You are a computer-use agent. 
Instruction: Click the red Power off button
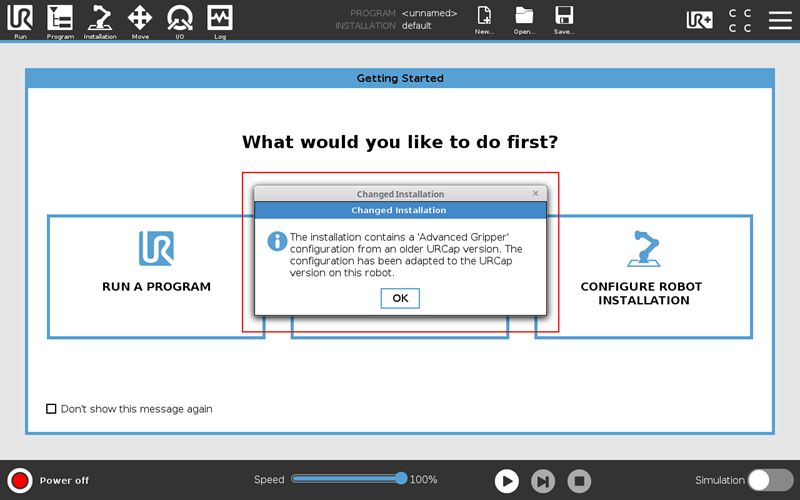[x=19, y=480]
